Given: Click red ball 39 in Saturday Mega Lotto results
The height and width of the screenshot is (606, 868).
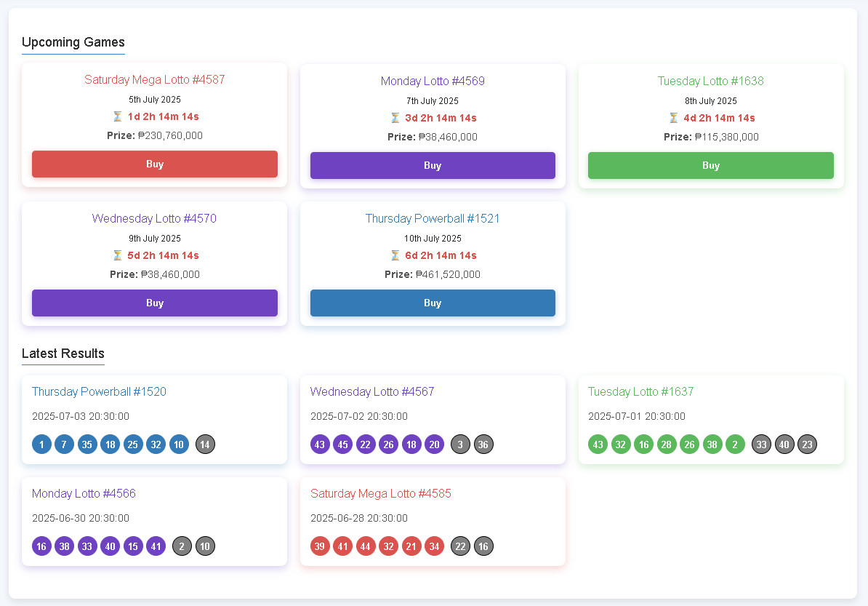Looking at the screenshot, I should (x=320, y=546).
